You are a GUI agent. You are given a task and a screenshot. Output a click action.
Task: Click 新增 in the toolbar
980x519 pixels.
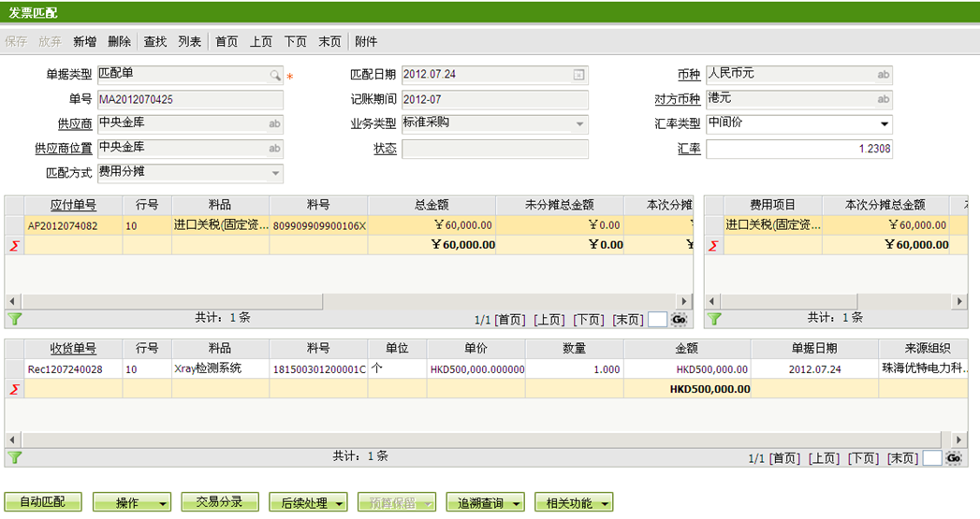click(x=84, y=41)
